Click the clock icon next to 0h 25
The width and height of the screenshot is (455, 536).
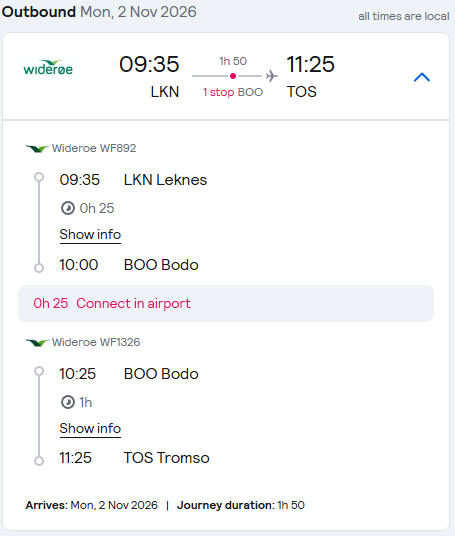[68, 208]
